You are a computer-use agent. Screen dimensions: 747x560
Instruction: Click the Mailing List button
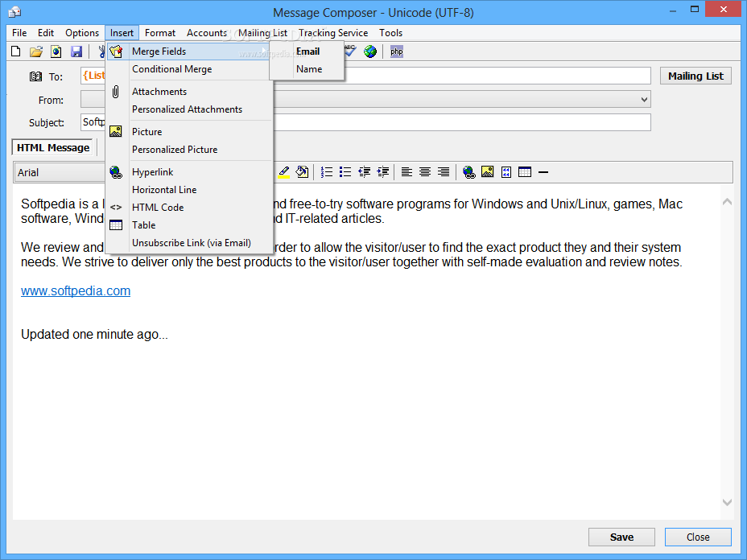click(695, 76)
